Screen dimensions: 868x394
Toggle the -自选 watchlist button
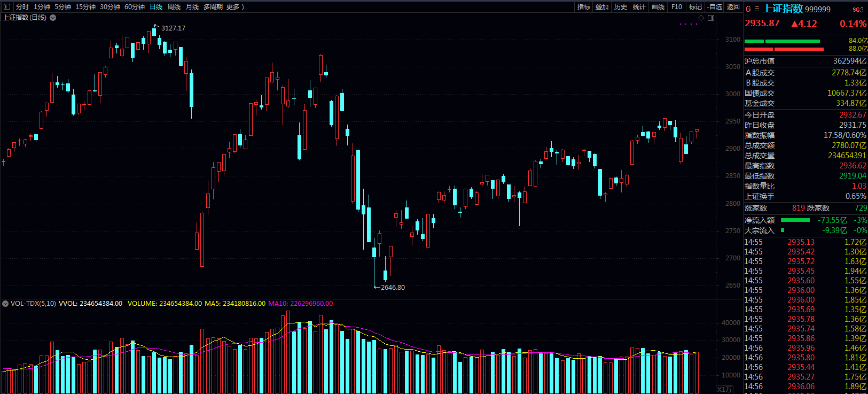pyautogui.click(x=715, y=7)
